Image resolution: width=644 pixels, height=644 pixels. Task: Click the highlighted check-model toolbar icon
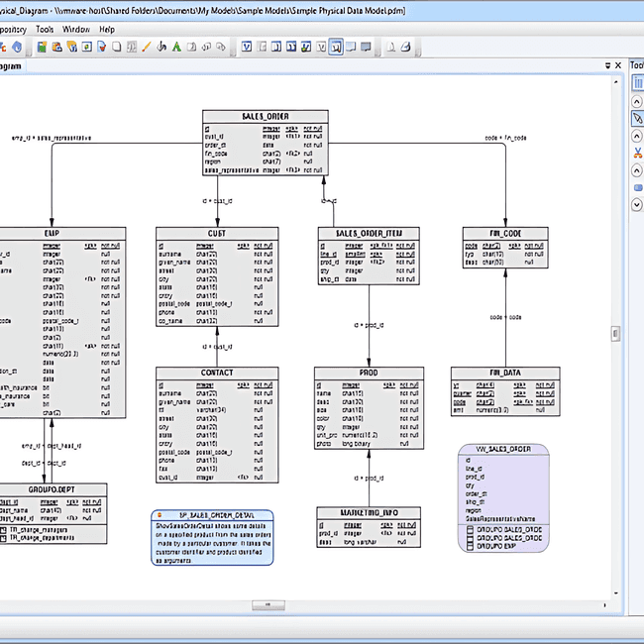click(336, 47)
